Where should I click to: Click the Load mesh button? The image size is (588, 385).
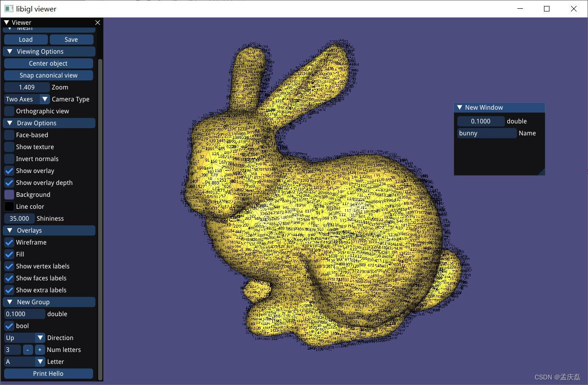click(x=26, y=39)
